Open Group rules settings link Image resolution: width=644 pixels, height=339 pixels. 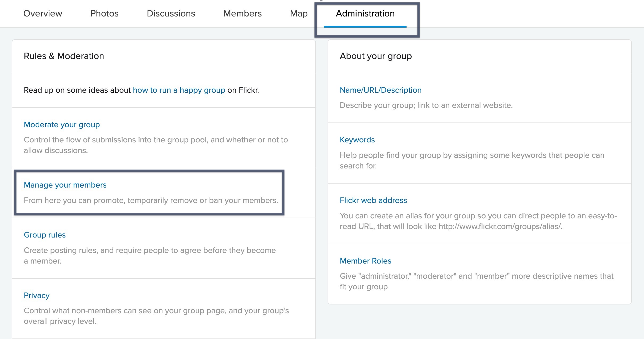click(45, 235)
